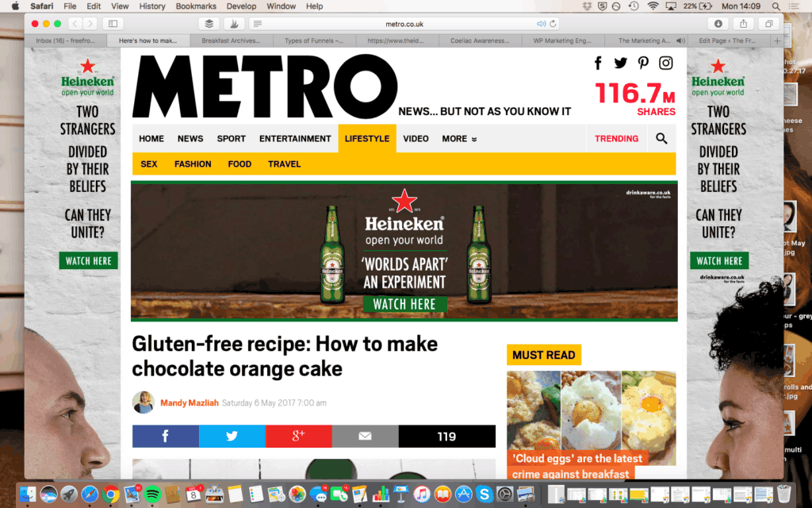
Task: Launch Spotify from the Dock
Action: pos(152,494)
